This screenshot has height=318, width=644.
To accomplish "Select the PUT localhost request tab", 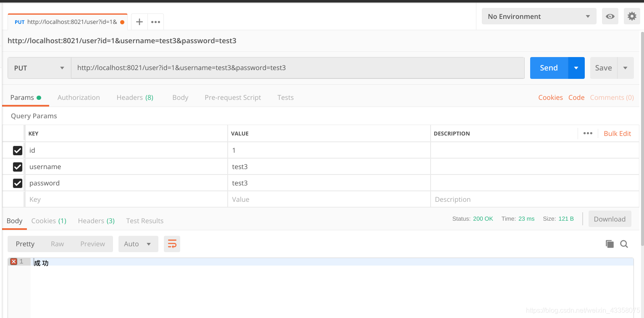I will (67, 22).
